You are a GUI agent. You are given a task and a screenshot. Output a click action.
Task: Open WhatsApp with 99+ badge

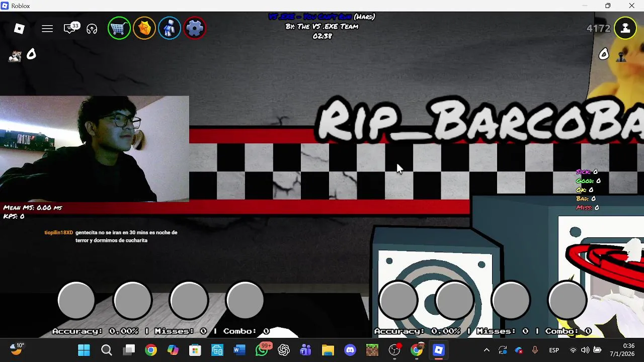[x=262, y=350]
